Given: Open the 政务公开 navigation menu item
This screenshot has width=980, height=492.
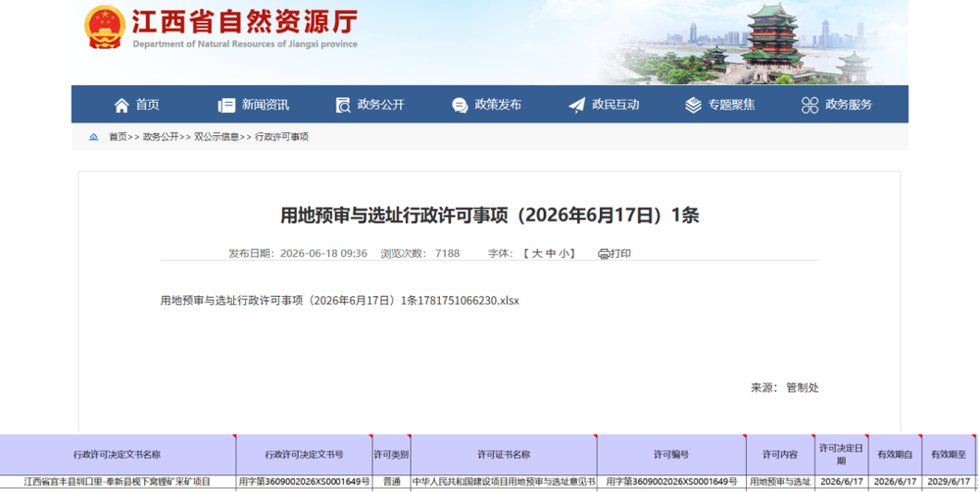Looking at the screenshot, I should pos(380,105).
